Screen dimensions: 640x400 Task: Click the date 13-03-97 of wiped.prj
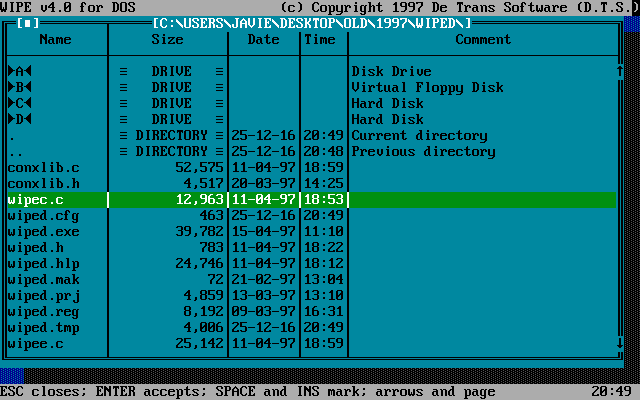(x=264, y=296)
